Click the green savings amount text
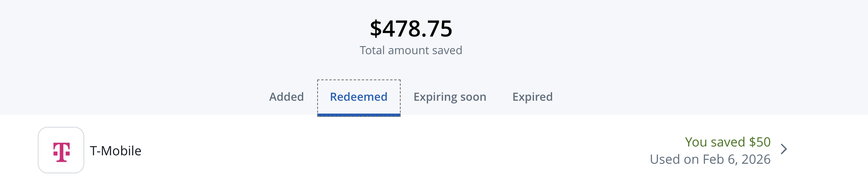This screenshot has height=183, width=868. pos(727,142)
